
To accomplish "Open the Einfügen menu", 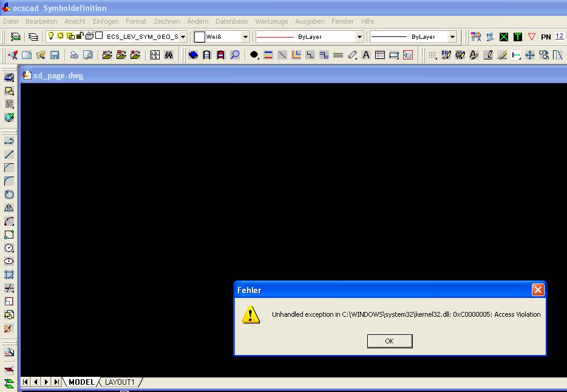I will pyautogui.click(x=106, y=21).
